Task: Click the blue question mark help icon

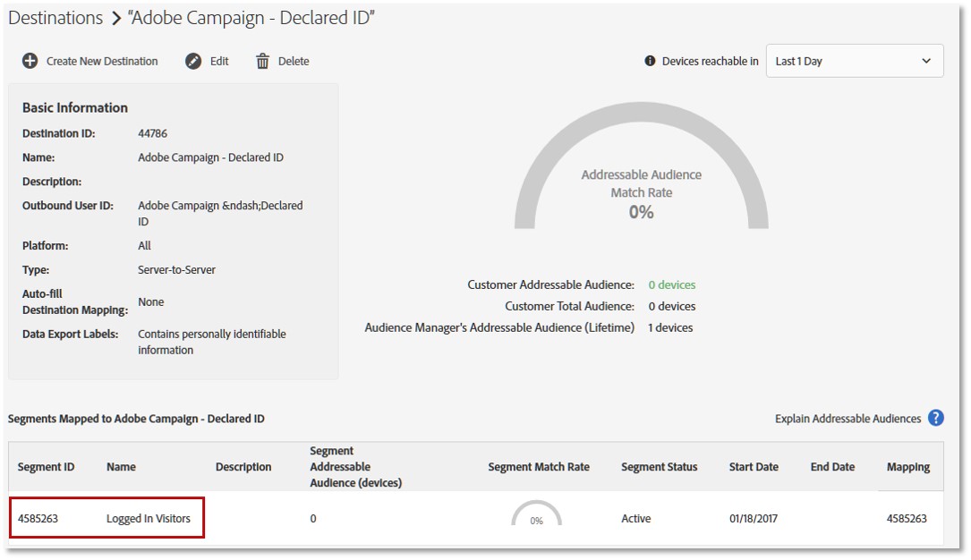Action: click(936, 419)
